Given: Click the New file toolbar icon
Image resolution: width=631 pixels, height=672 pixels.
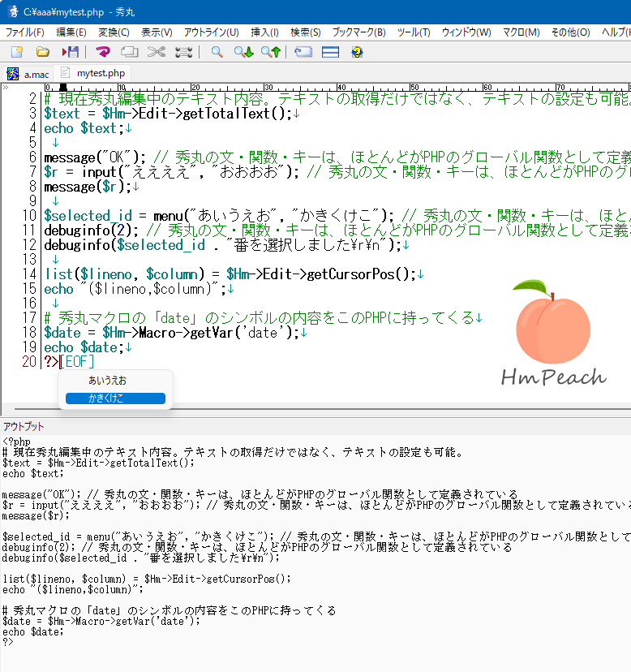Looking at the screenshot, I should [x=17, y=52].
